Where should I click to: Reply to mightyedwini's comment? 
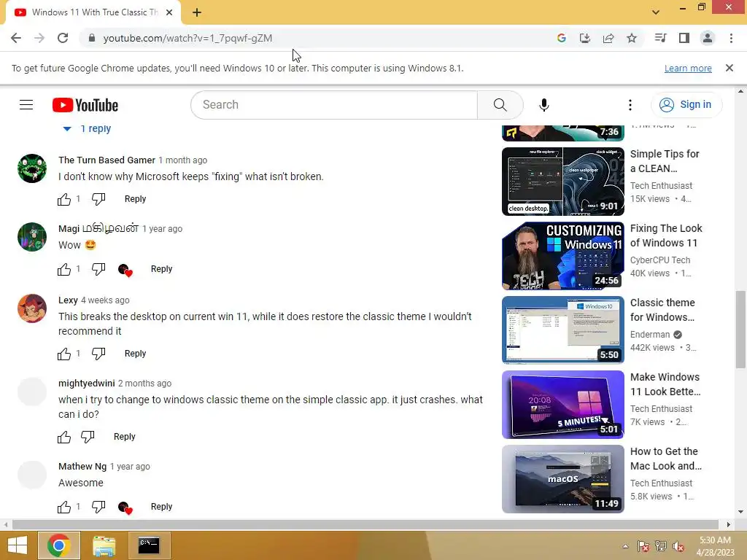coord(124,437)
